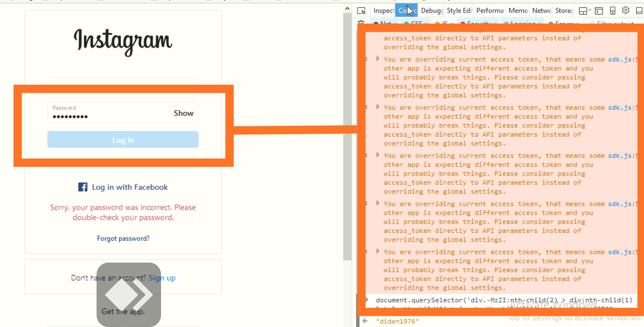Activate the element picker icon in DevTools
This screenshot has height=327, width=644.
tap(361, 10)
